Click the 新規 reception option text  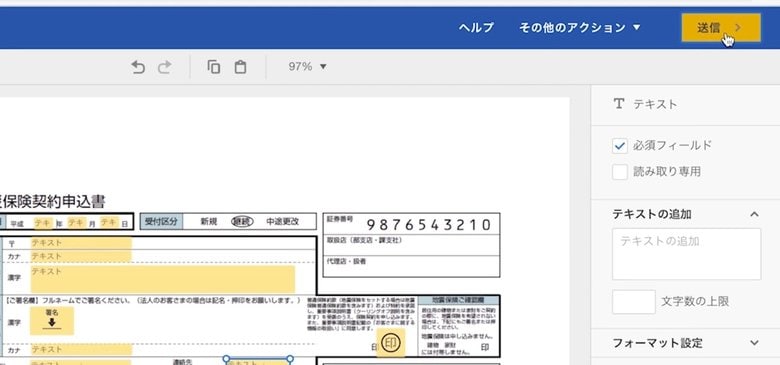[209, 222]
